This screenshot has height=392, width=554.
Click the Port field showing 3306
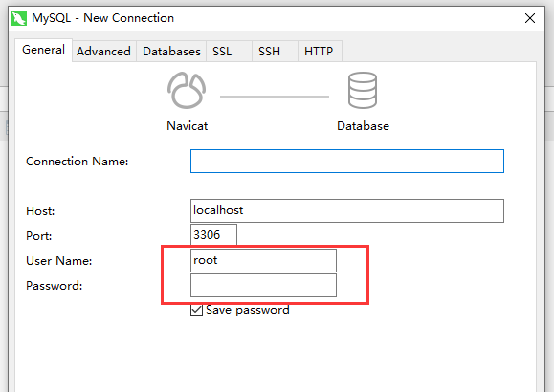pos(213,235)
